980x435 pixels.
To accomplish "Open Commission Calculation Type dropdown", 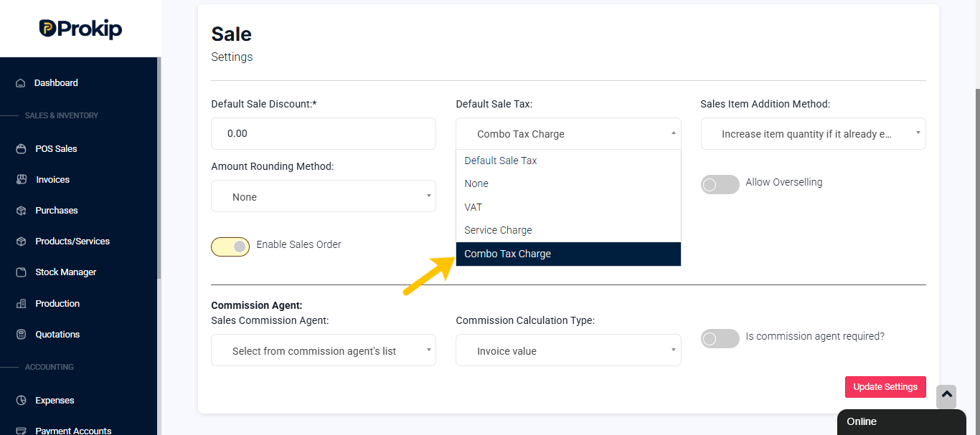I will (x=568, y=350).
